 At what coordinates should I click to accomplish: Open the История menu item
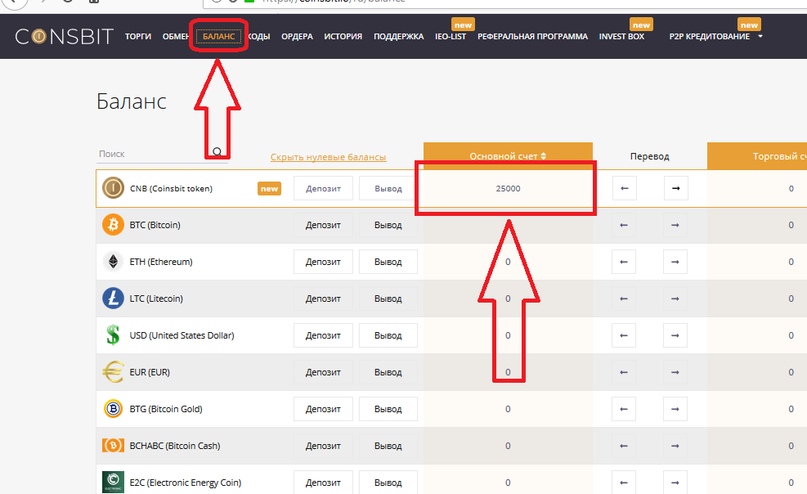(x=343, y=37)
